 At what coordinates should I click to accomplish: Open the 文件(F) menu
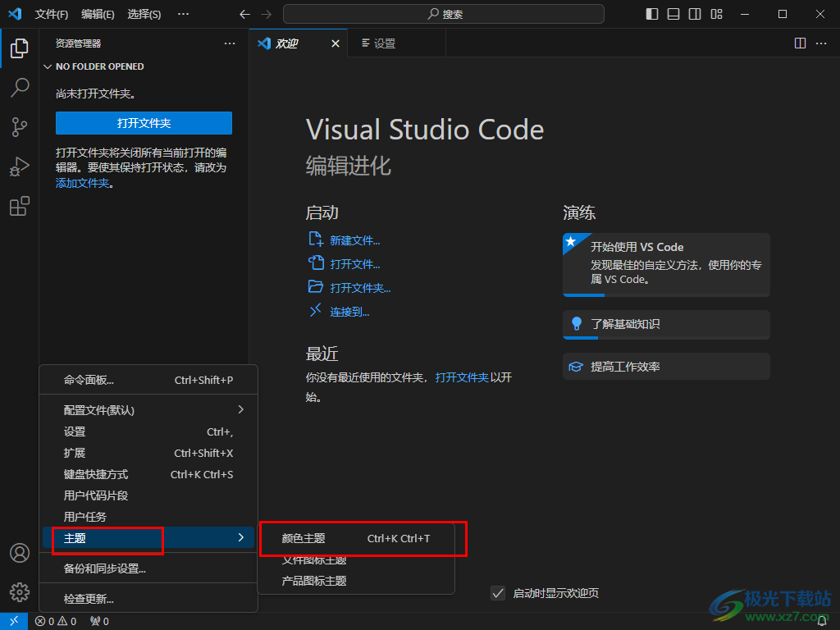point(52,14)
